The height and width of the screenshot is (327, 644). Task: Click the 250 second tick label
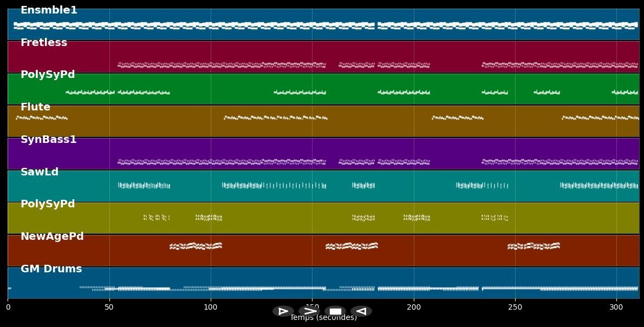pos(515,307)
